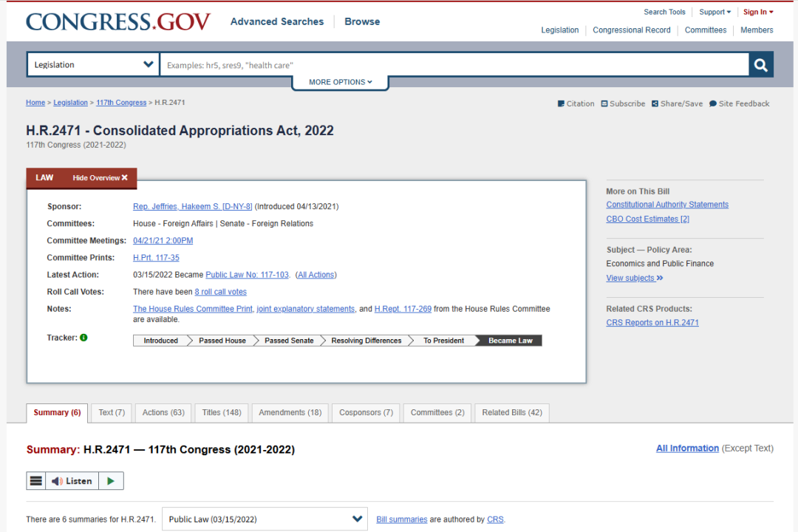Click the Listen speaker button
Viewport: 798px width, 532px height.
[x=72, y=481]
